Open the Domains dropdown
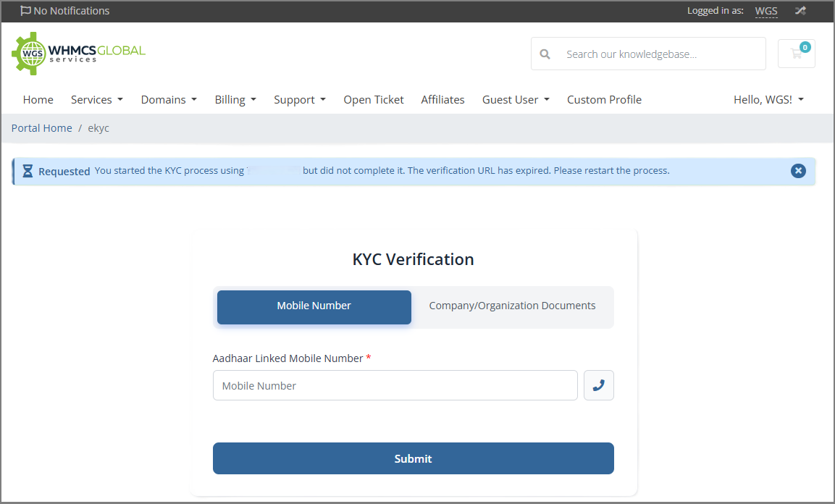 point(169,100)
